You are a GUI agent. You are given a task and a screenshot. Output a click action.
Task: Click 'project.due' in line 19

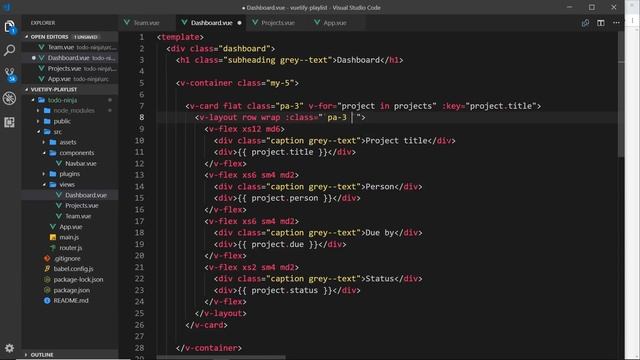coord(278,244)
